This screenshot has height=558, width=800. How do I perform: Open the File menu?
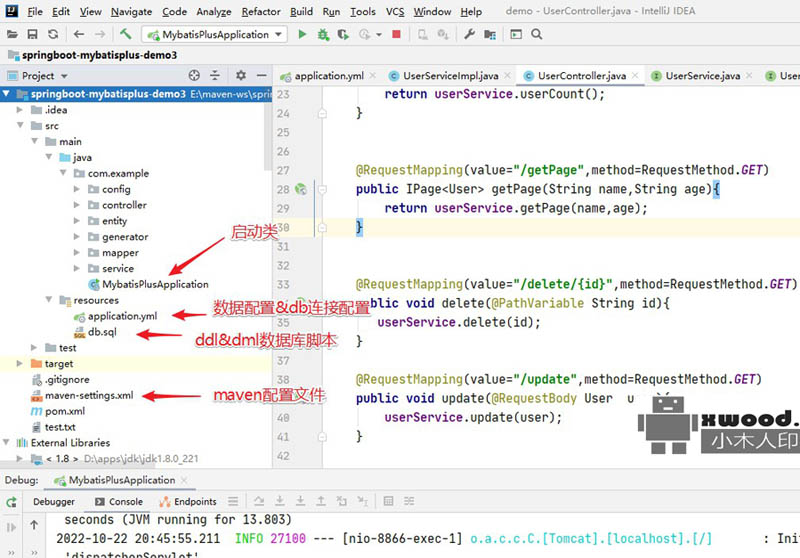point(35,11)
